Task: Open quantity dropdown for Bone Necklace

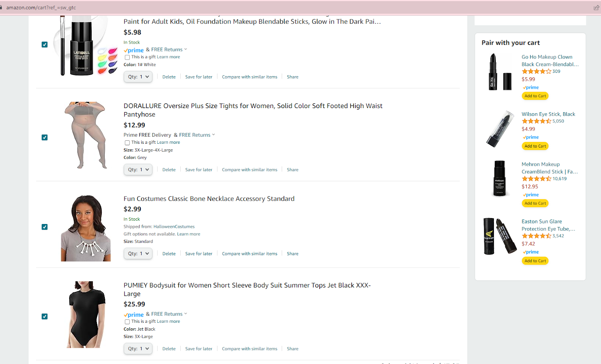Action: [138, 254]
